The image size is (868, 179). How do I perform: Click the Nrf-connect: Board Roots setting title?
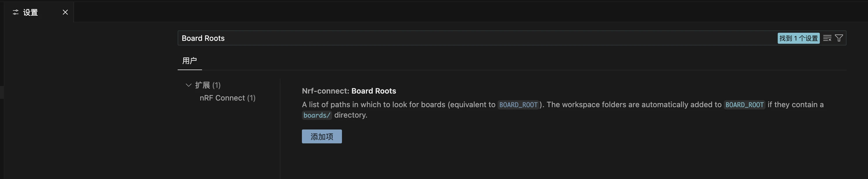(349, 91)
